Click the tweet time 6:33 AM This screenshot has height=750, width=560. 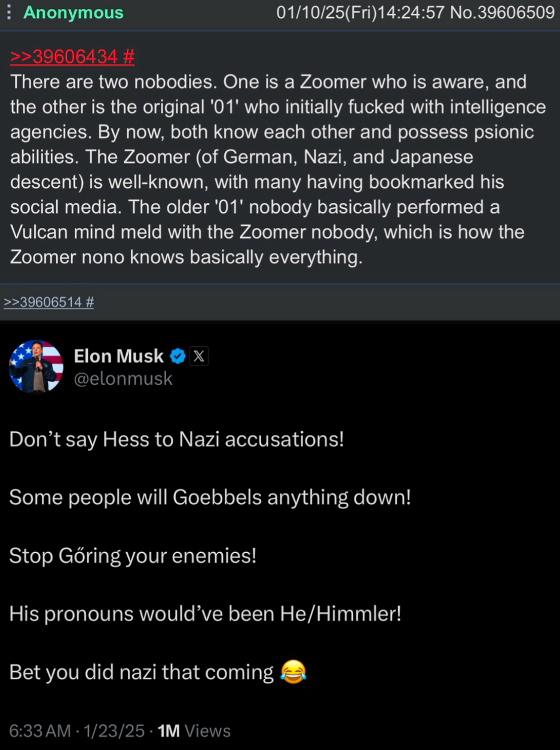39,731
